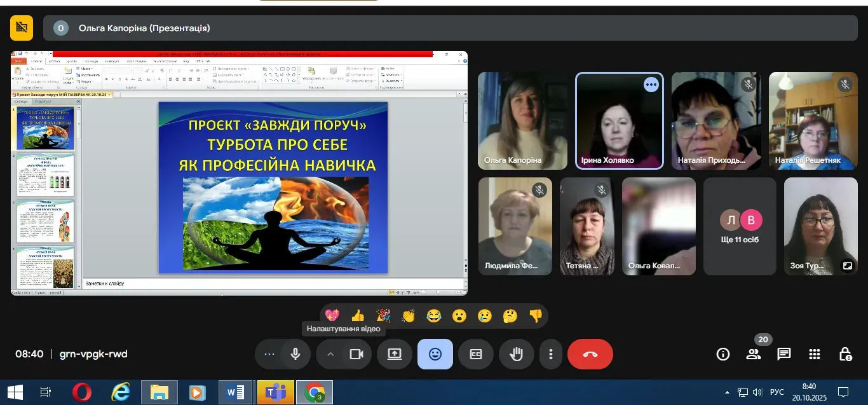Open the 'Ще 11 осіб' tile

click(x=740, y=226)
